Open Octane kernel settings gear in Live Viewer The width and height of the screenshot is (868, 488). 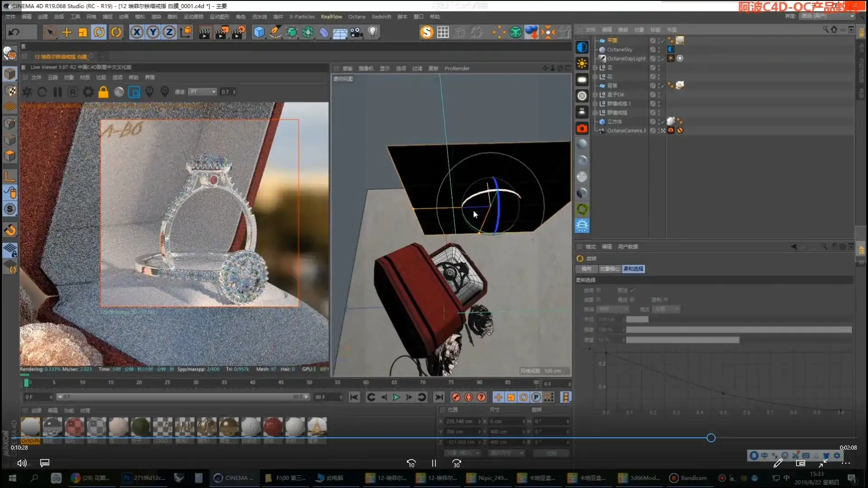(x=88, y=92)
